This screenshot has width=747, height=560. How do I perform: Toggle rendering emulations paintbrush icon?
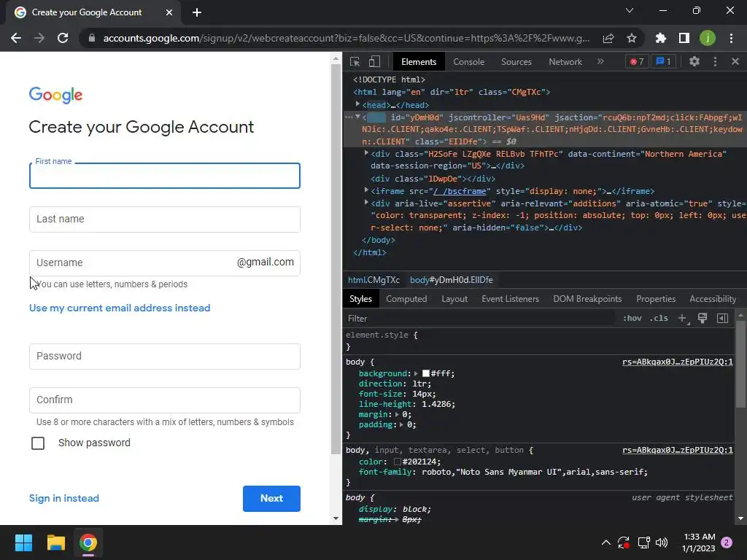tap(703, 318)
